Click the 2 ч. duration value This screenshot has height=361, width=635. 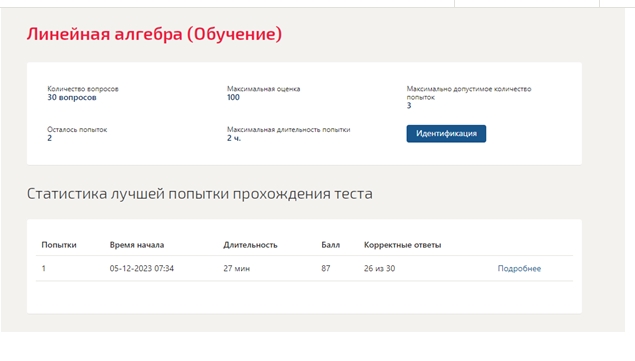pos(234,138)
